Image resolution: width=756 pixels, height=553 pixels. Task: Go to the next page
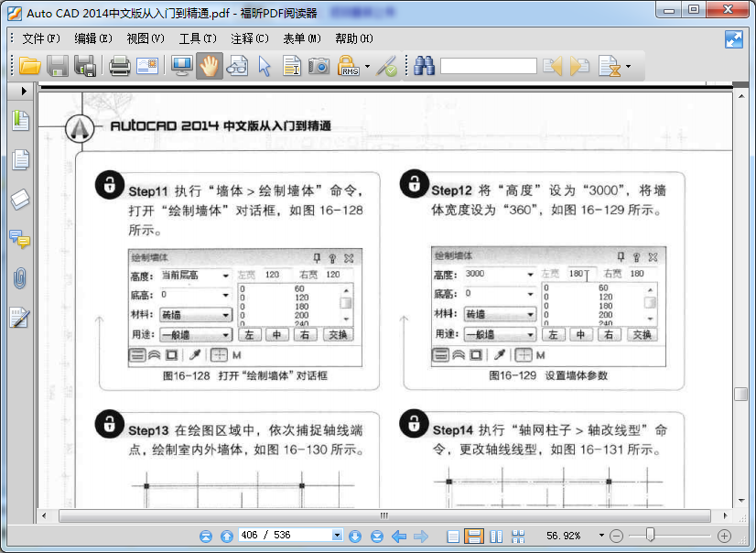point(355,536)
